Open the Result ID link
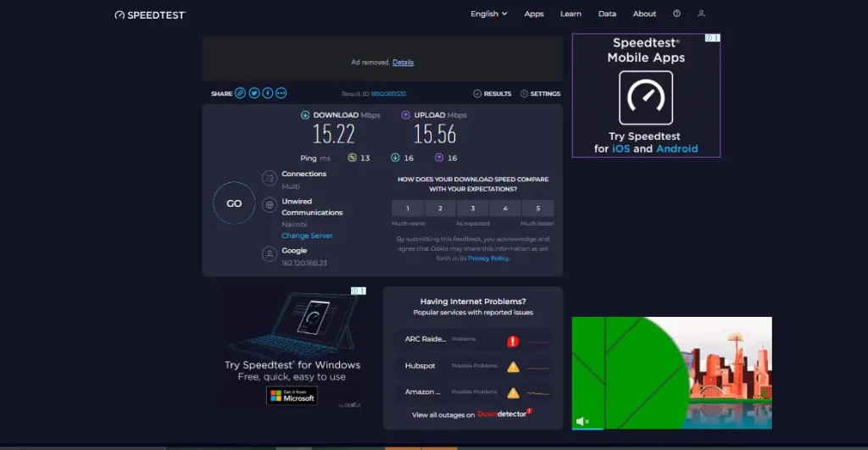This screenshot has width=868, height=450. [x=388, y=94]
